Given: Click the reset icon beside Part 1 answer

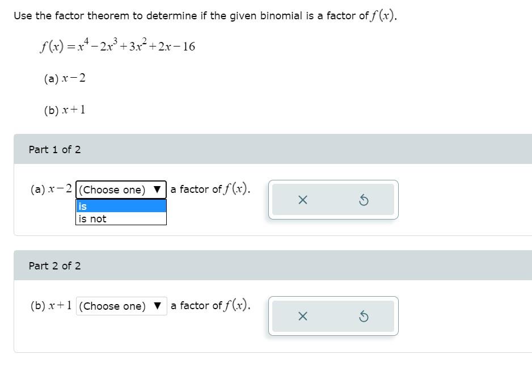Looking at the screenshot, I should [x=365, y=200].
